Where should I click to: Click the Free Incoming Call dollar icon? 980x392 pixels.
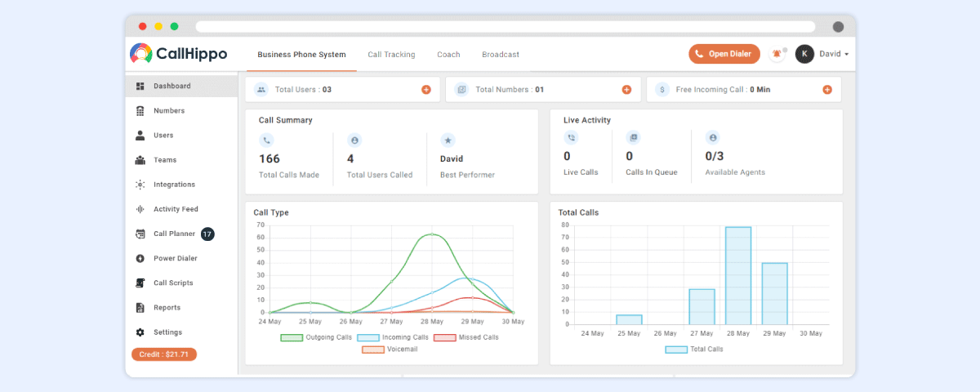coord(662,89)
